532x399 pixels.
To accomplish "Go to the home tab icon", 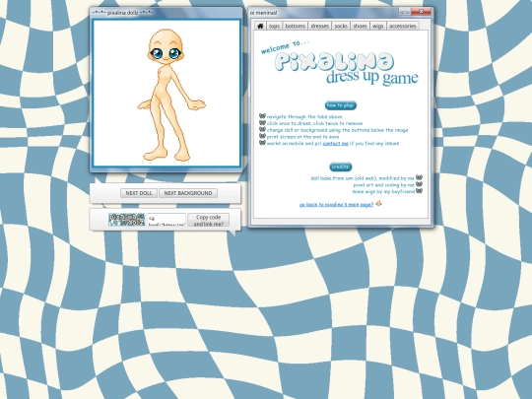I will 260,26.
